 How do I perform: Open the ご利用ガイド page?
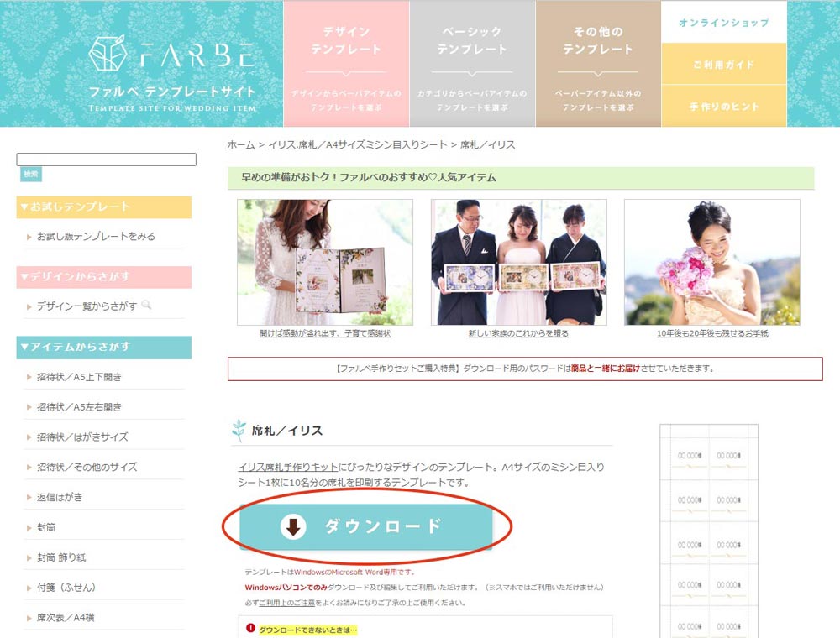click(723, 65)
